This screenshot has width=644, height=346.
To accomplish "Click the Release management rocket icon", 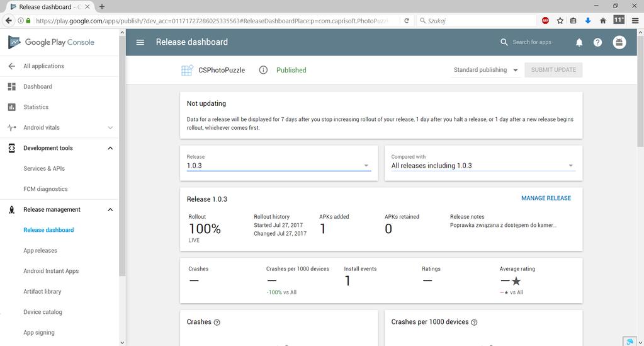I will click(12, 210).
